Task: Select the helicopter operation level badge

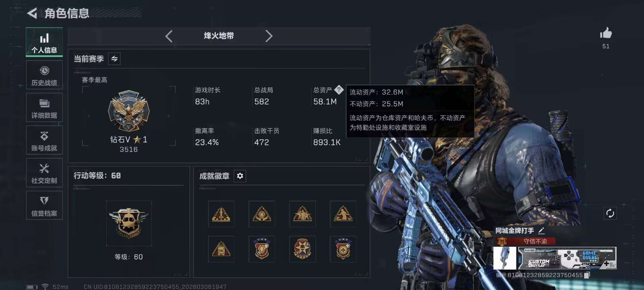Action: click(x=129, y=223)
